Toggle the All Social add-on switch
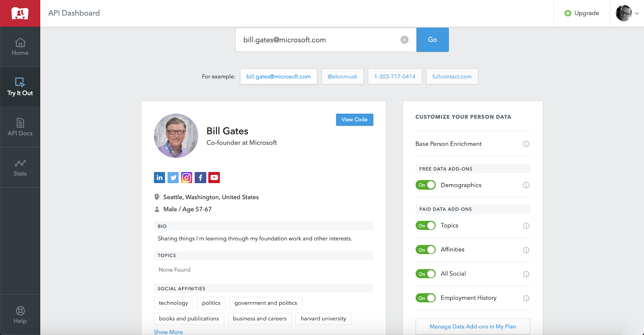The width and height of the screenshot is (644, 335). pos(425,274)
